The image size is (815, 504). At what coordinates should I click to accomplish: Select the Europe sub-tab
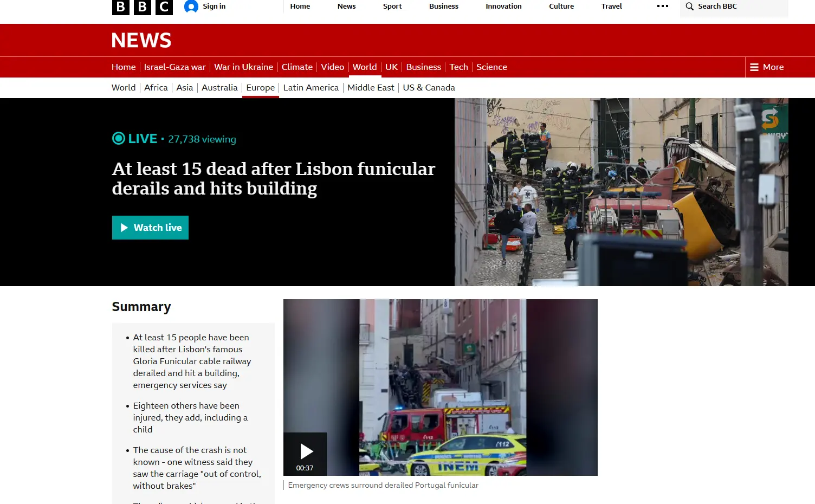pos(260,88)
